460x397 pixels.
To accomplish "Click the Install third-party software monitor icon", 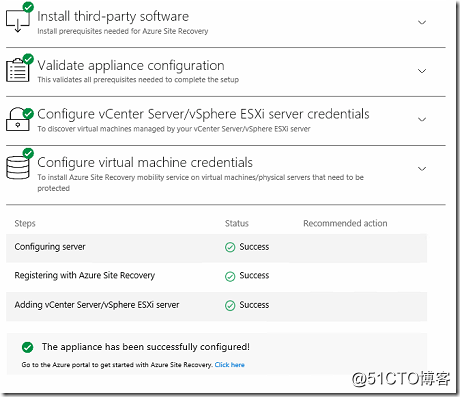I will (x=18, y=20).
